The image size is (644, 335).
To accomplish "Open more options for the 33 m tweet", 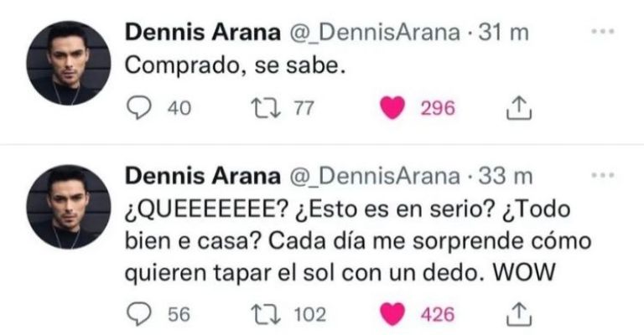I will pyautogui.click(x=603, y=177).
